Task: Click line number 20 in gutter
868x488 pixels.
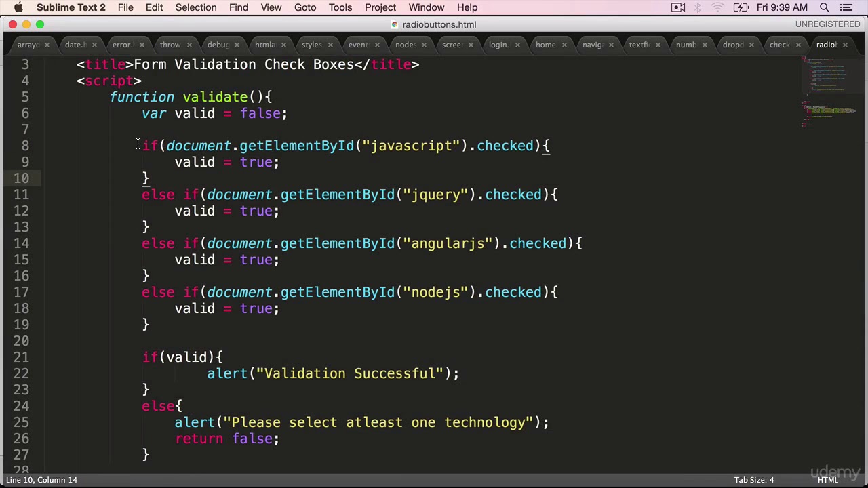Action: pyautogui.click(x=21, y=341)
